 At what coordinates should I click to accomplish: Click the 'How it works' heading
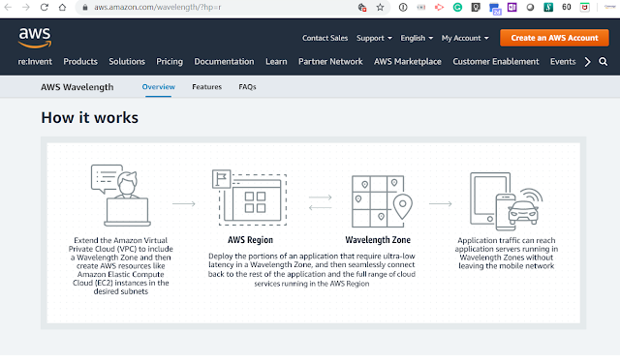(90, 118)
